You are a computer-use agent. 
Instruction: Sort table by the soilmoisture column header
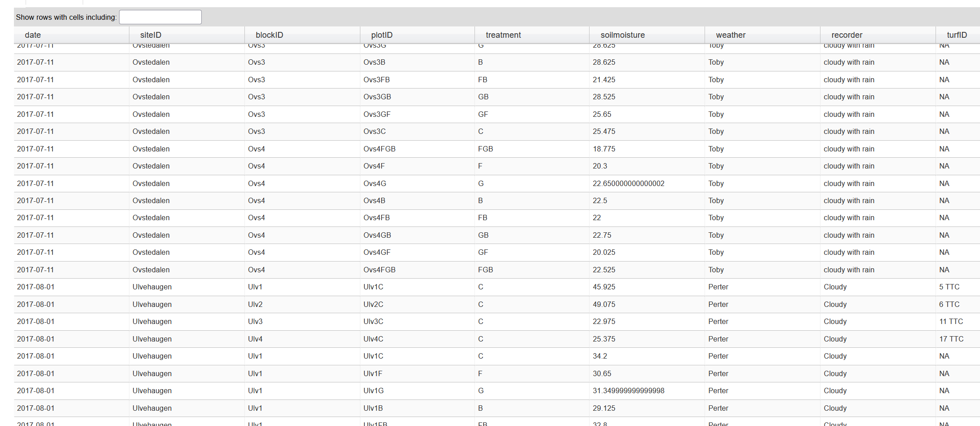tap(622, 35)
